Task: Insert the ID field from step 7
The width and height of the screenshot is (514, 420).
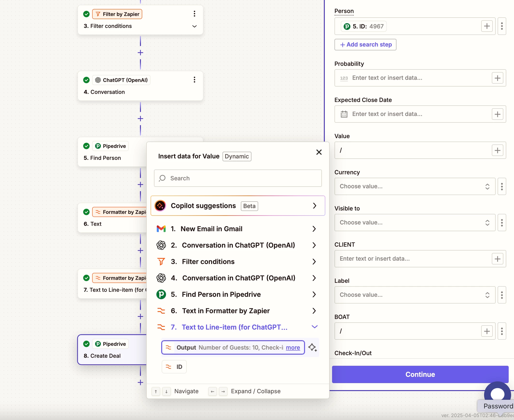Action: coord(174,367)
